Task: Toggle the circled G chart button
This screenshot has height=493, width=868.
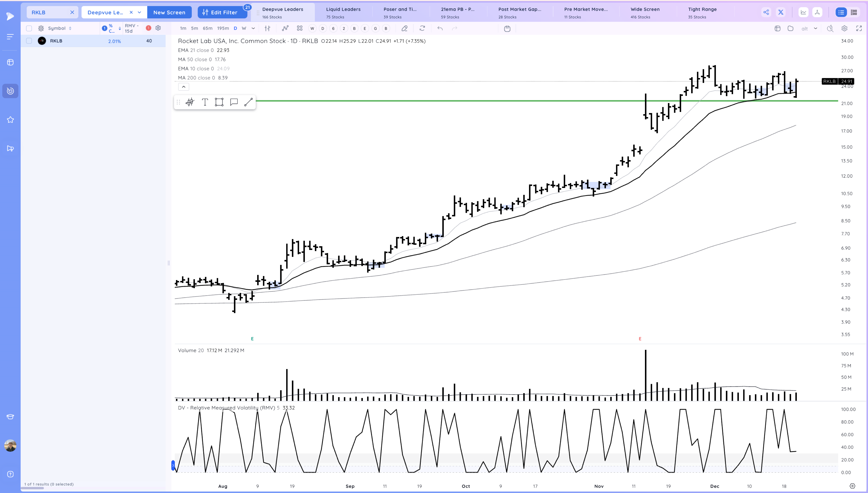Action: tap(375, 28)
